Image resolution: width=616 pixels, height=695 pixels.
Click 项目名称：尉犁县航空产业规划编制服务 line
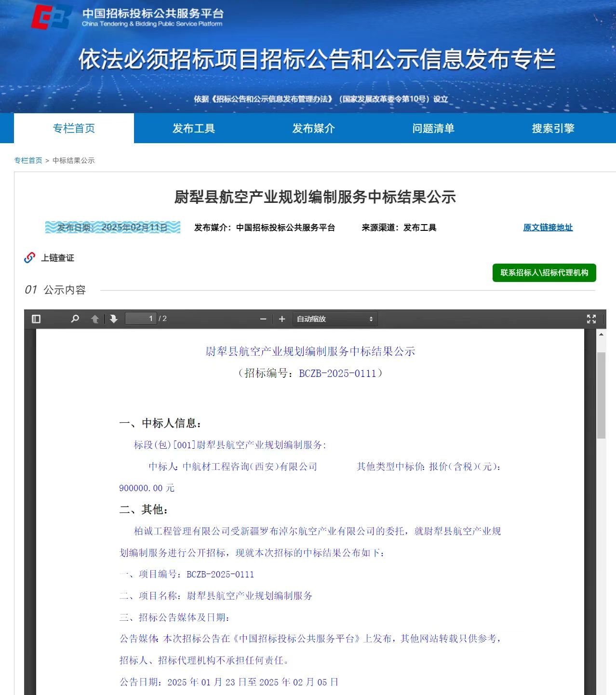[x=216, y=596]
